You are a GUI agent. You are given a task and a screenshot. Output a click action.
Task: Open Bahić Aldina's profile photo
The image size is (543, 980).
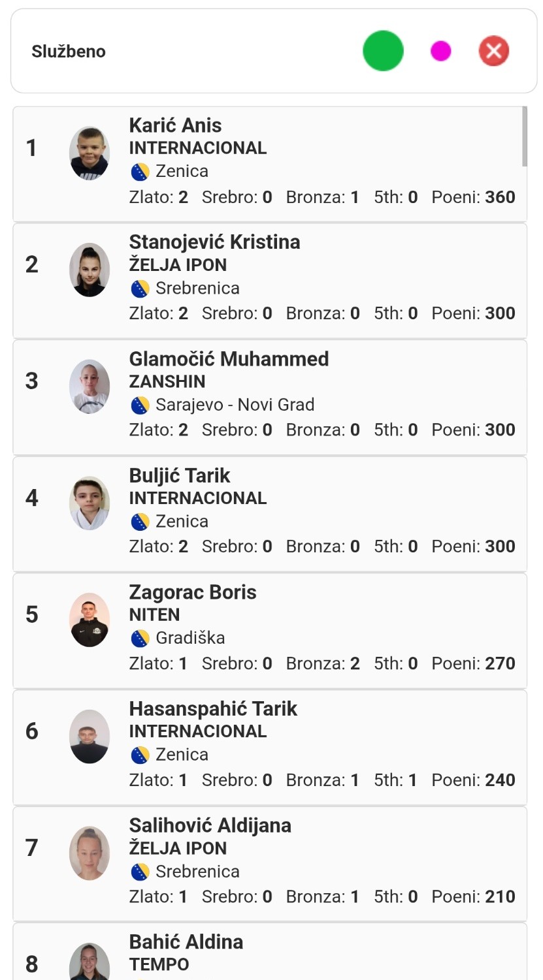point(89,963)
